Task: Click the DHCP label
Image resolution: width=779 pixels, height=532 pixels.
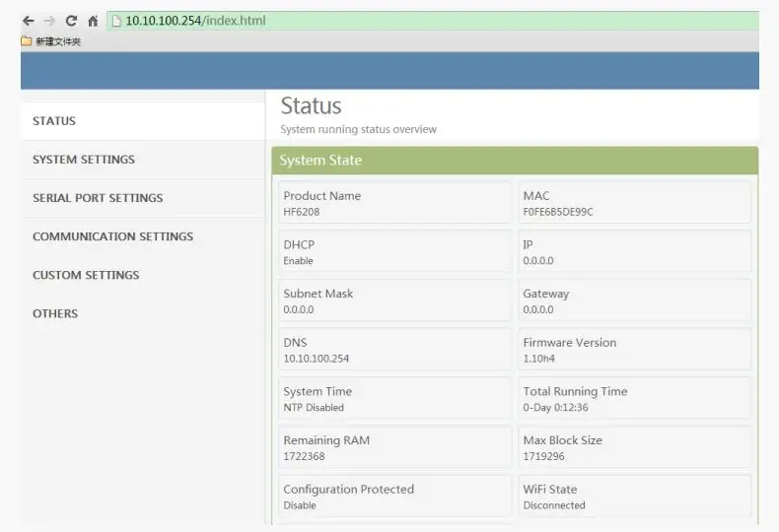Action: [299, 245]
